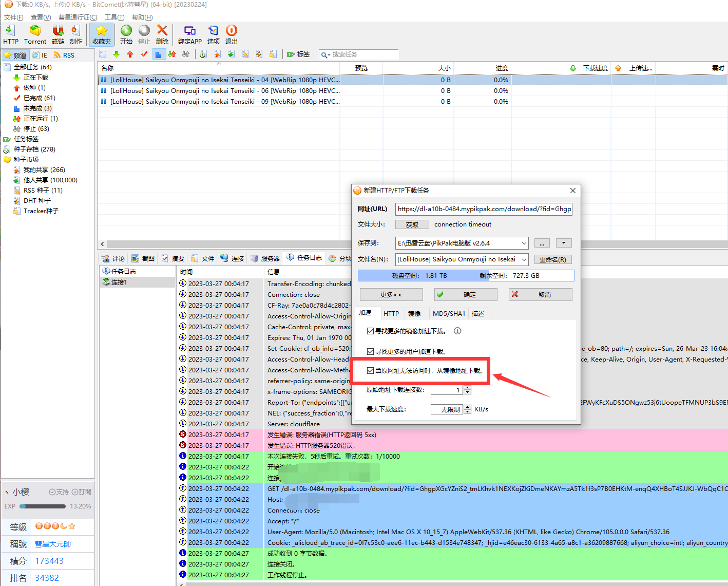Screen dimensions: 728x586
Task: Click the 停止 stop toolbar icon
Action: (x=144, y=34)
